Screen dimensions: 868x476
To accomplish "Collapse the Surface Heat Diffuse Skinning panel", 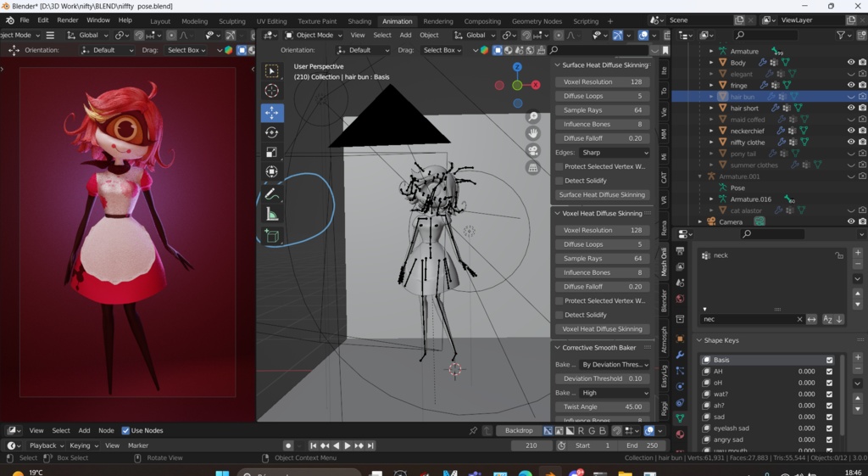I will click(x=558, y=65).
